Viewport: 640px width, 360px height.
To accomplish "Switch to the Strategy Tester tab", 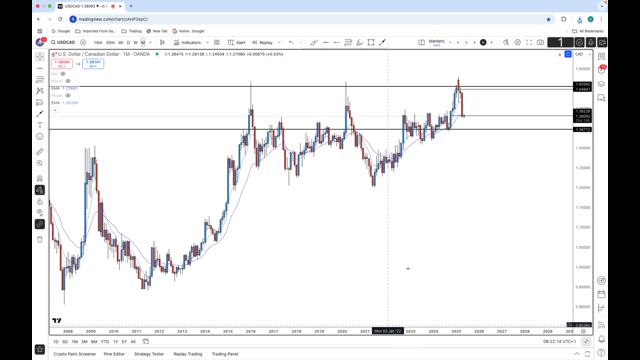I will pos(149,354).
